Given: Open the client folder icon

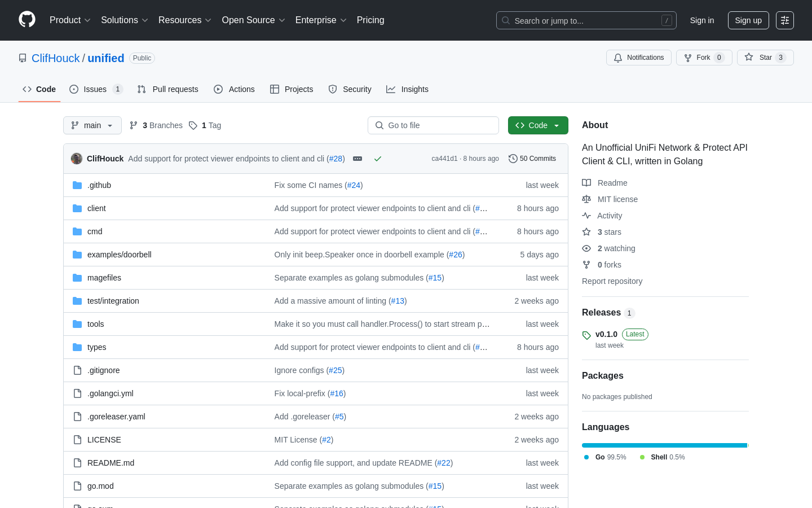Looking at the screenshot, I should [77, 208].
